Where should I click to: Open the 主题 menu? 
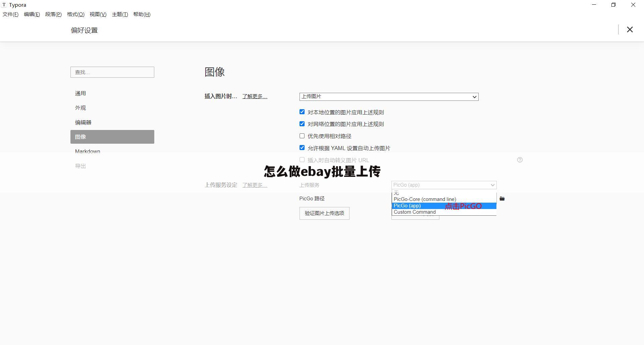(x=120, y=14)
